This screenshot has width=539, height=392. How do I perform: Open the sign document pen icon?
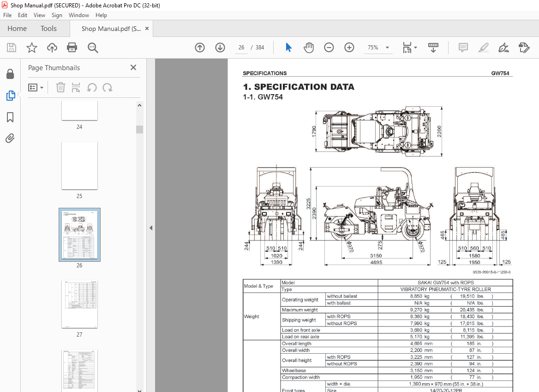click(503, 48)
